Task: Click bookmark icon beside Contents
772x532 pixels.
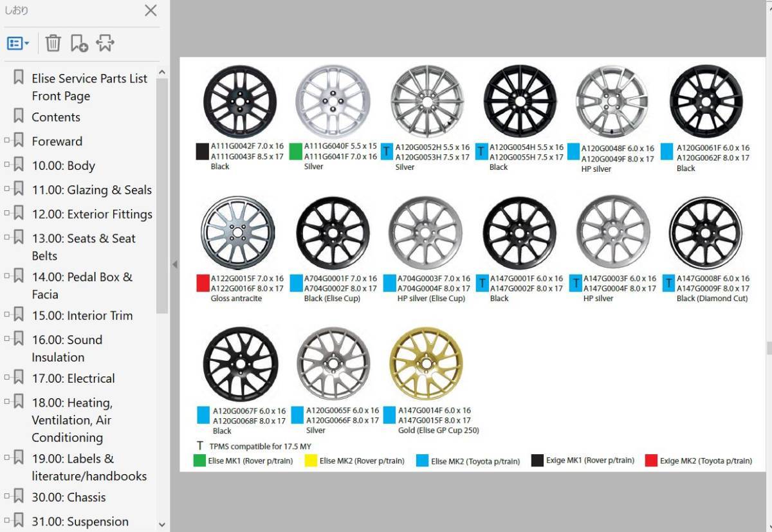Action: coord(19,116)
